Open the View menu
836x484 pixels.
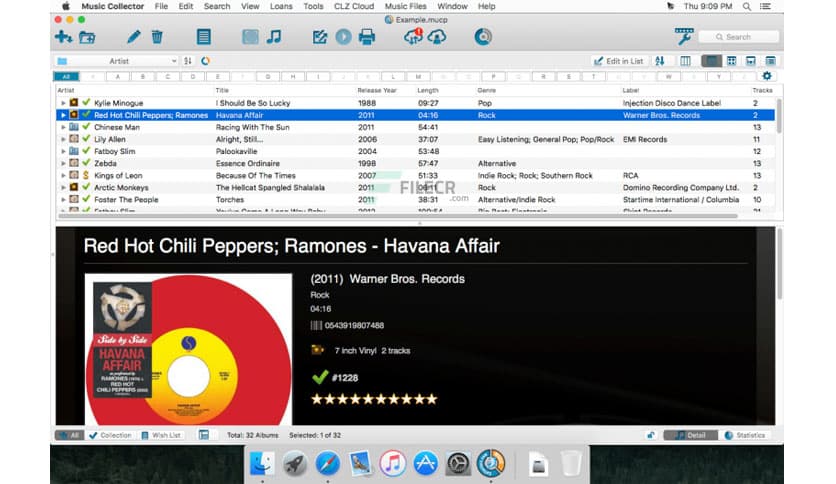tap(250, 6)
